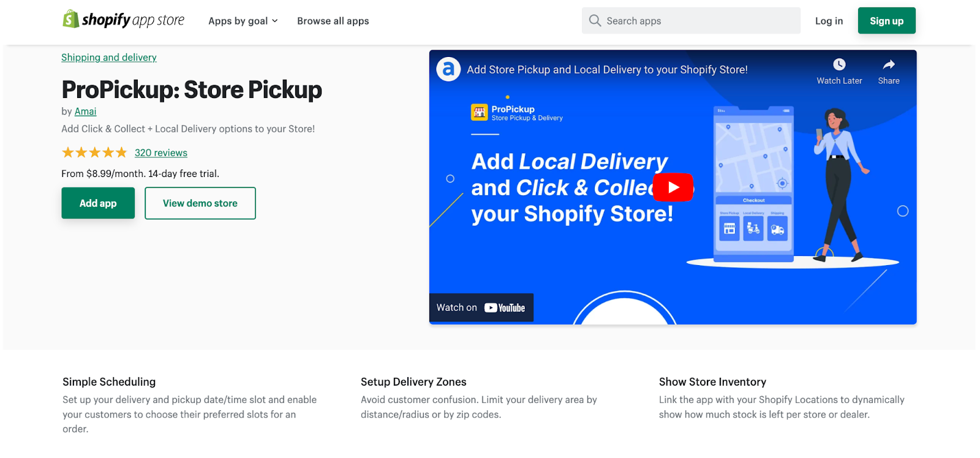Click the Search apps input field
Screen dimensions: 980x458
coord(691,21)
